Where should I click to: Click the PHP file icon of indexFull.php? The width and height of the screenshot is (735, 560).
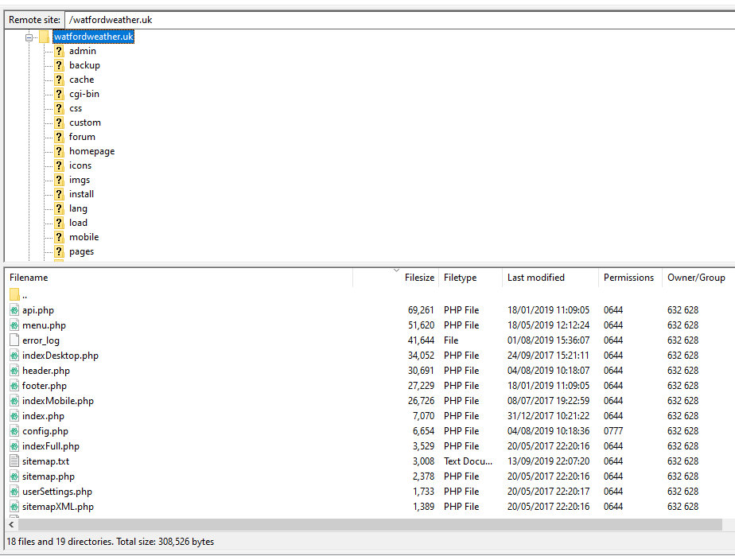pyautogui.click(x=14, y=446)
